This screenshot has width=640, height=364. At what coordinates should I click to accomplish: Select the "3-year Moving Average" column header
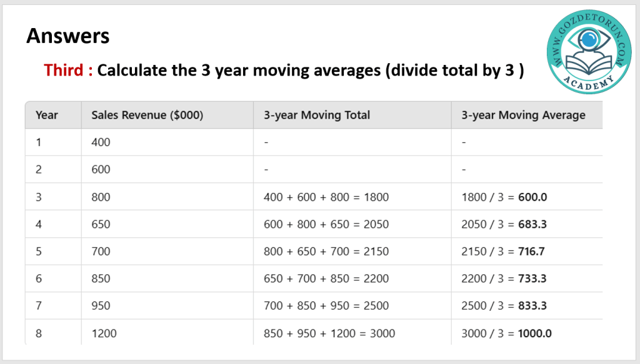pyautogui.click(x=523, y=115)
